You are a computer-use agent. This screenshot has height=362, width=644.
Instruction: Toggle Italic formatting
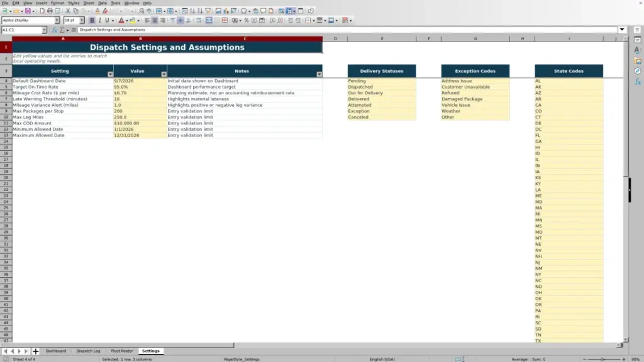click(99, 20)
